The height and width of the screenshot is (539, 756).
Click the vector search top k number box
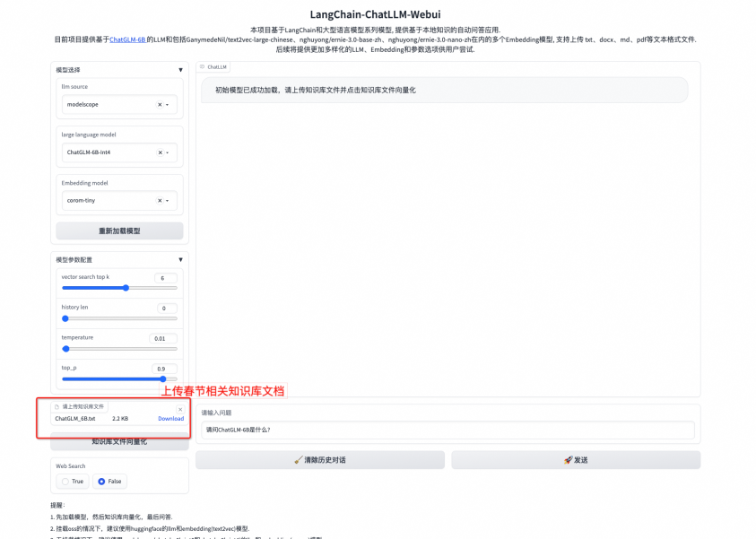[166, 278]
